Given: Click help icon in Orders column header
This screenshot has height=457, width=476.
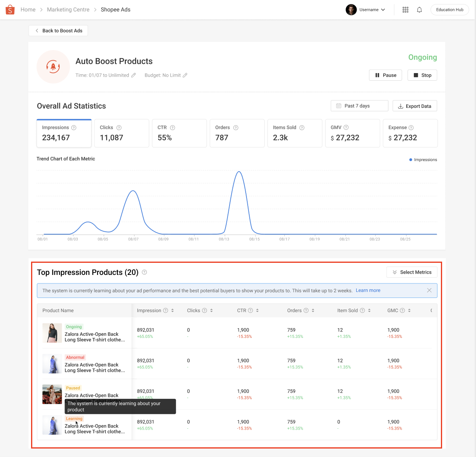Looking at the screenshot, I should [306, 310].
